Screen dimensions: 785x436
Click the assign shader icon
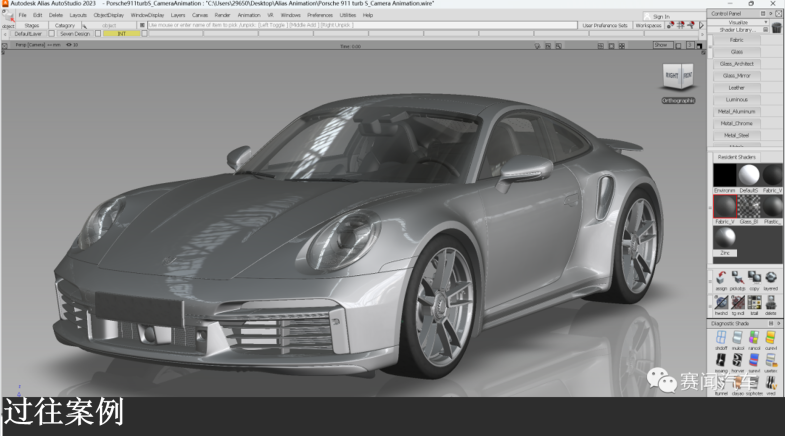(720, 276)
